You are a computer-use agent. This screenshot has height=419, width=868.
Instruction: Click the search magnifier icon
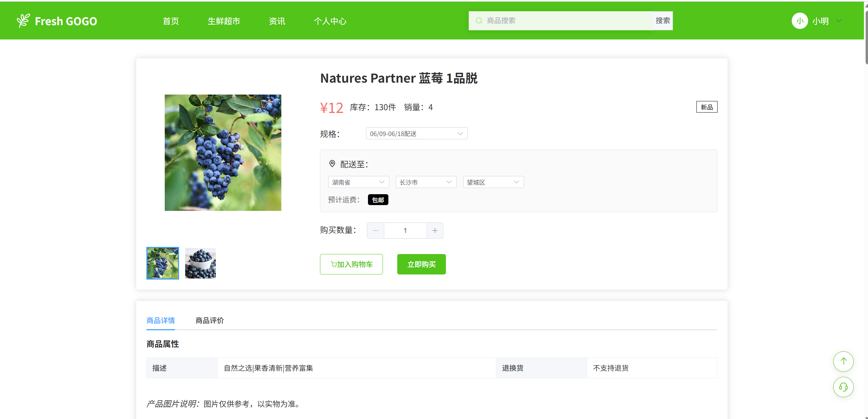coord(479,21)
